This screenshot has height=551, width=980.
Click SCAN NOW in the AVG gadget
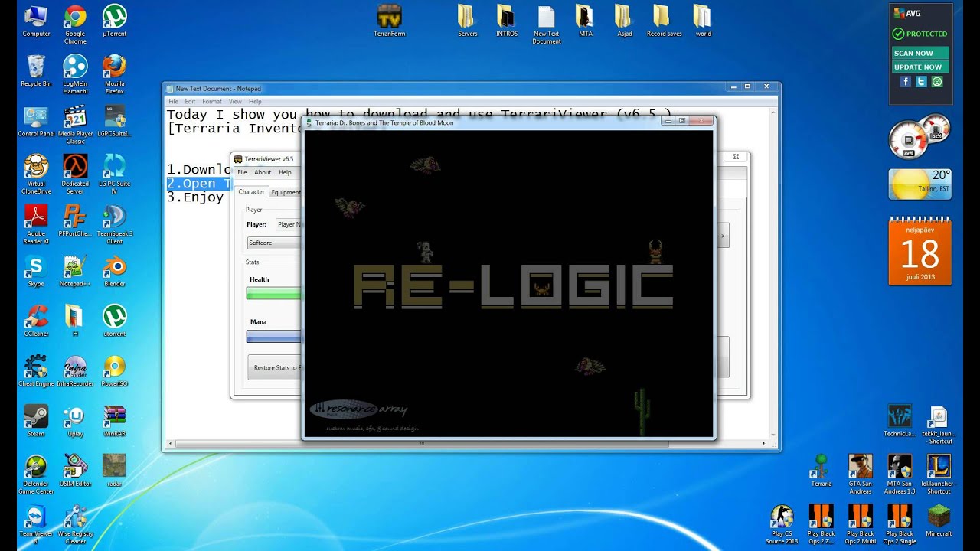[920, 53]
